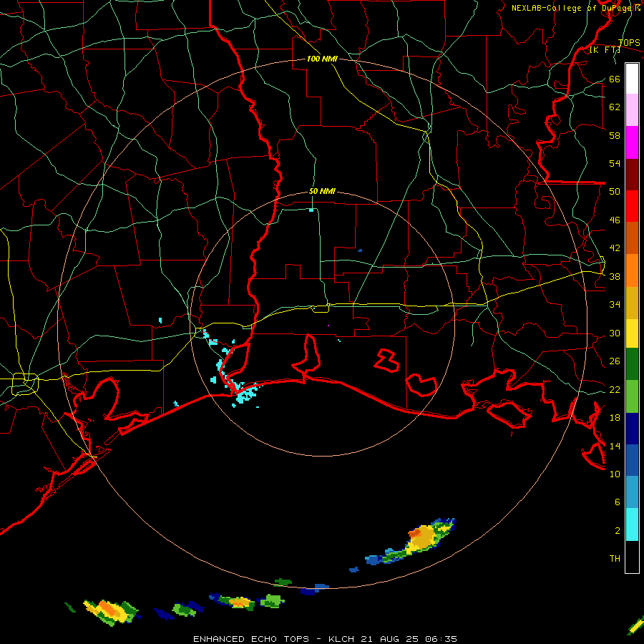This screenshot has width=644, height=644.
Task: Click the "38" legend value
Action: (x=615, y=277)
